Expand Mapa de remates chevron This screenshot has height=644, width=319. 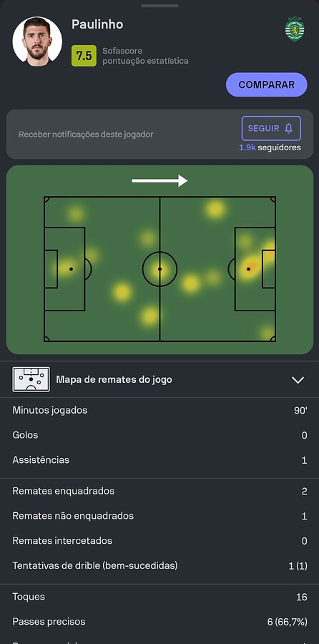pyautogui.click(x=298, y=379)
